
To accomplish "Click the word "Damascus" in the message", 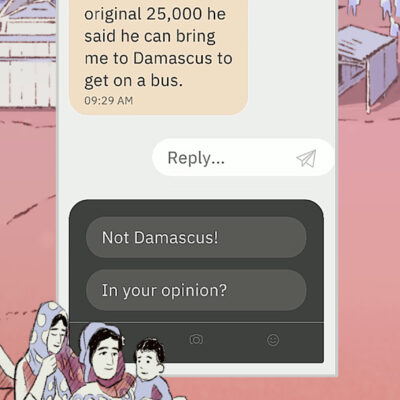I will [173, 58].
